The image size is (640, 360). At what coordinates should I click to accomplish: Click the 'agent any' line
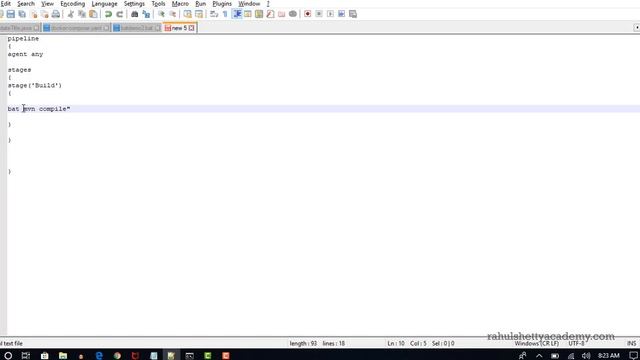tap(25, 54)
